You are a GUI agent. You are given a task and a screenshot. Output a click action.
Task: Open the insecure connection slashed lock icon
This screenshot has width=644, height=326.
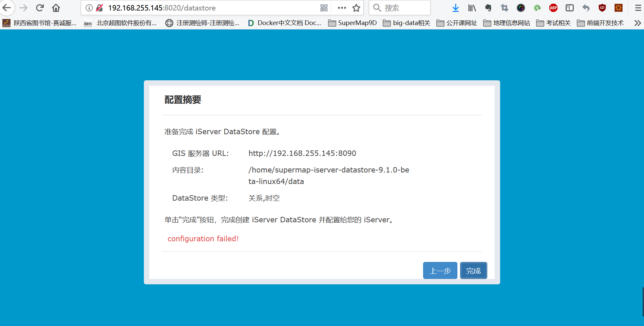[99, 8]
